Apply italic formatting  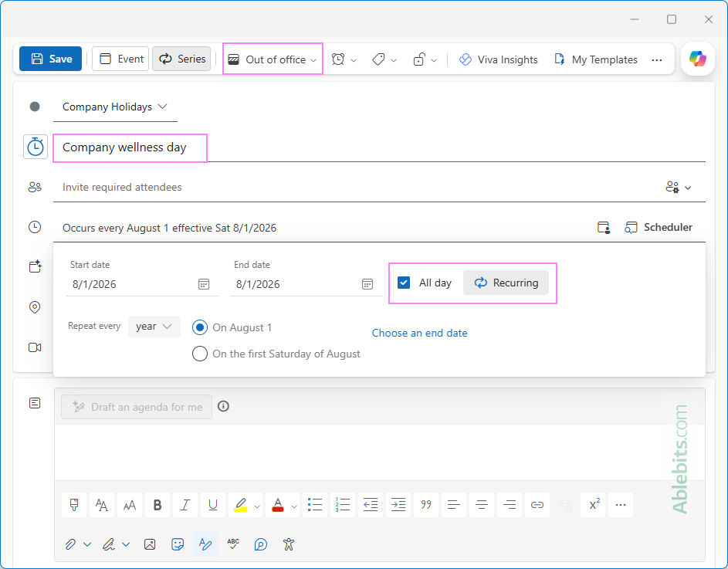[185, 505]
